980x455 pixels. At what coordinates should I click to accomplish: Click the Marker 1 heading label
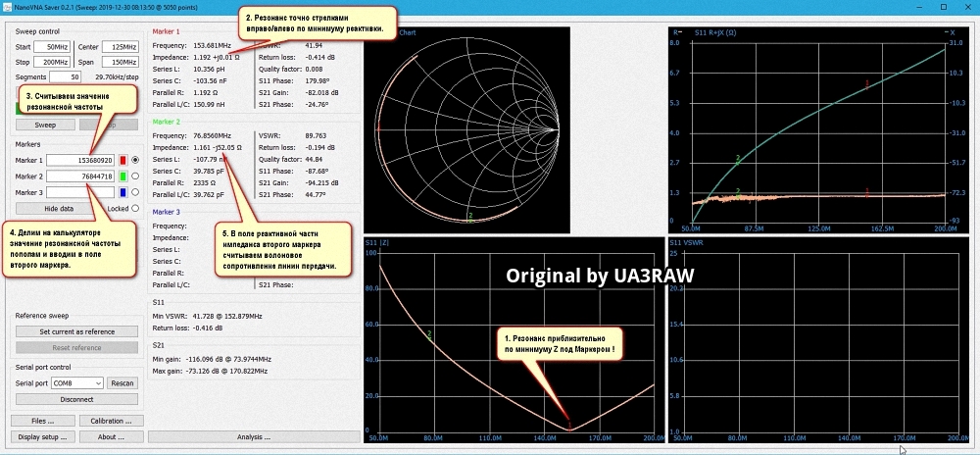[x=167, y=31]
